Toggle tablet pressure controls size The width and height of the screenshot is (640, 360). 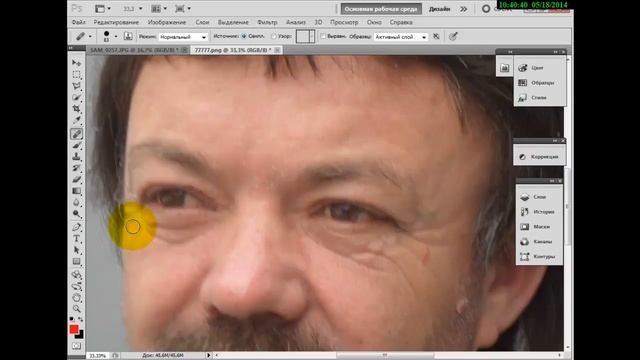[453, 36]
